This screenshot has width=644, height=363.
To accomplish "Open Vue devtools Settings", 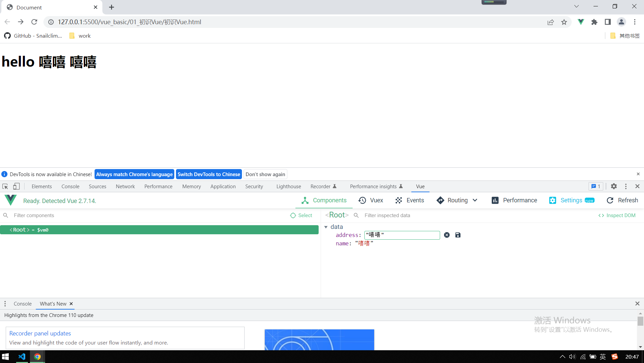I will 572,200.
